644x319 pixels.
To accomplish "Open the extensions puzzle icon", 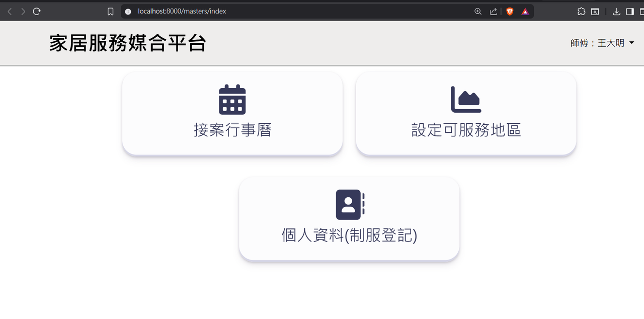I will [581, 11].
